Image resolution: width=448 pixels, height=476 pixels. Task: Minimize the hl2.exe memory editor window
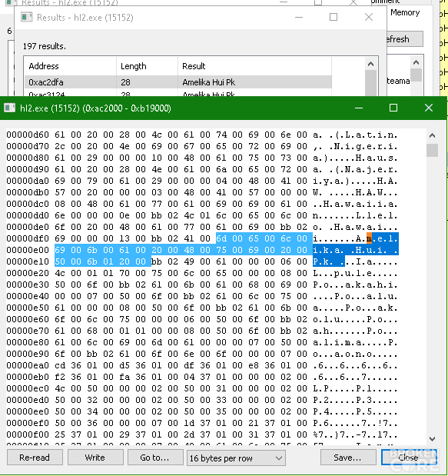[x=359, y=108]
